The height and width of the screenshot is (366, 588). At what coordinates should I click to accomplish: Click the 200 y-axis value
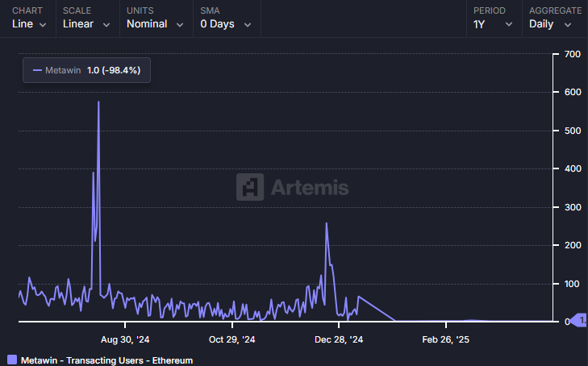573,245
